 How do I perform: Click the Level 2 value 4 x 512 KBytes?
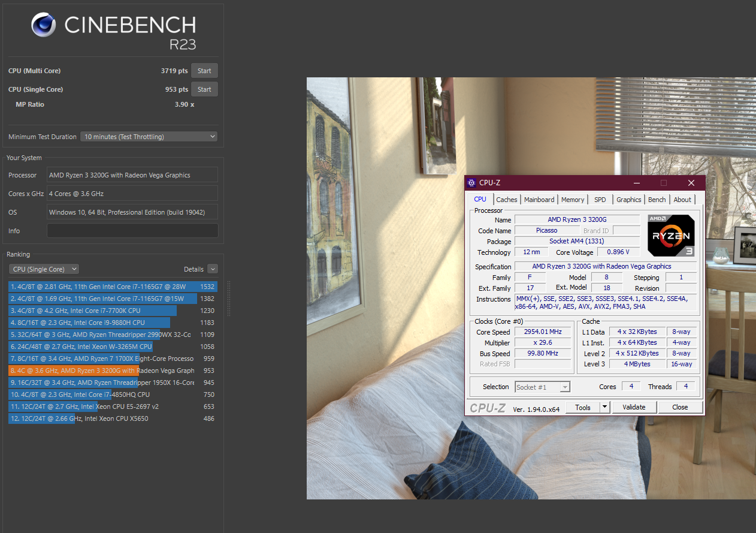(x=637, y=353)
